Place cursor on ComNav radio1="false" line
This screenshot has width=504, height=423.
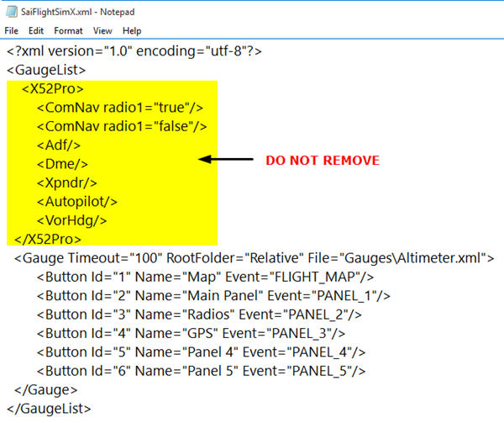coord(122,126)
